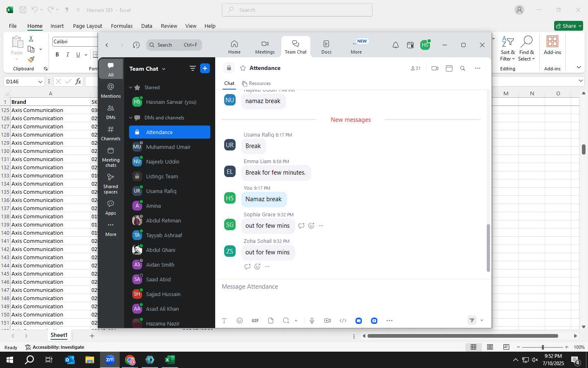Toggle Bold in the Excel ribbon
The image size is (588, 368).
[57, 55]
